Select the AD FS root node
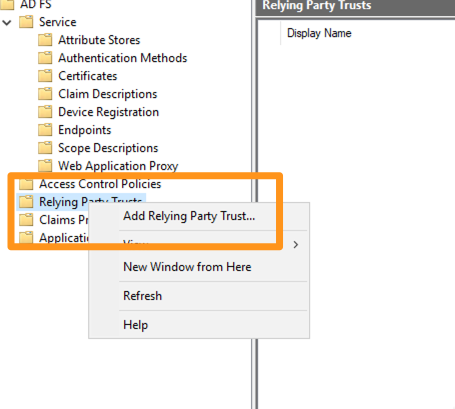 pos(36,4)
